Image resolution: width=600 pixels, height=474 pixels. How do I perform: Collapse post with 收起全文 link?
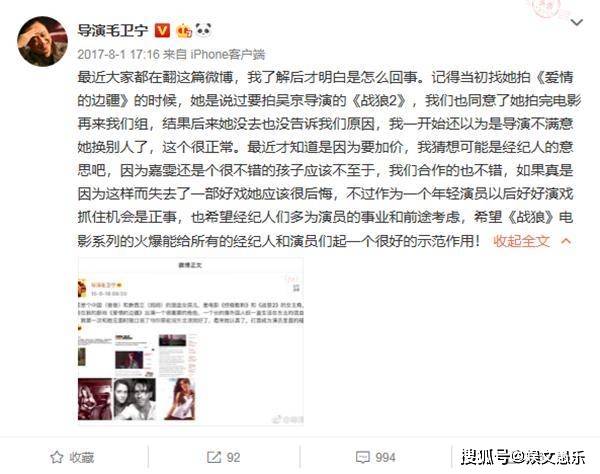(x=522, y=241)
